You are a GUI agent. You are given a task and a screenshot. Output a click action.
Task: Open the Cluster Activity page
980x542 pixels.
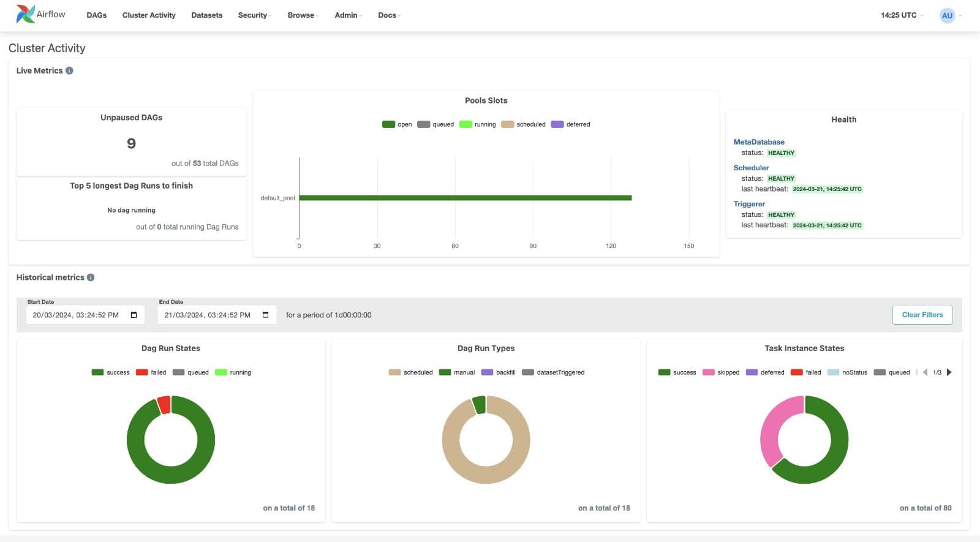149,15
